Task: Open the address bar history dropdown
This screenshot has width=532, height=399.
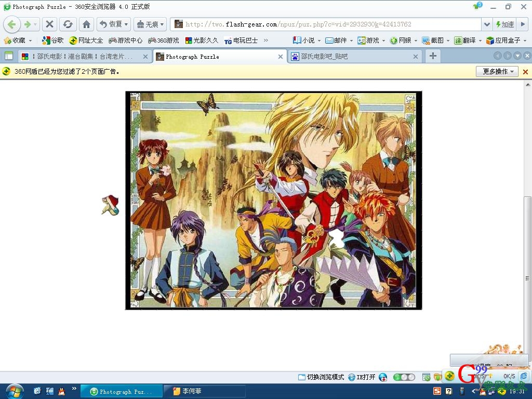Action: point(487,24)
